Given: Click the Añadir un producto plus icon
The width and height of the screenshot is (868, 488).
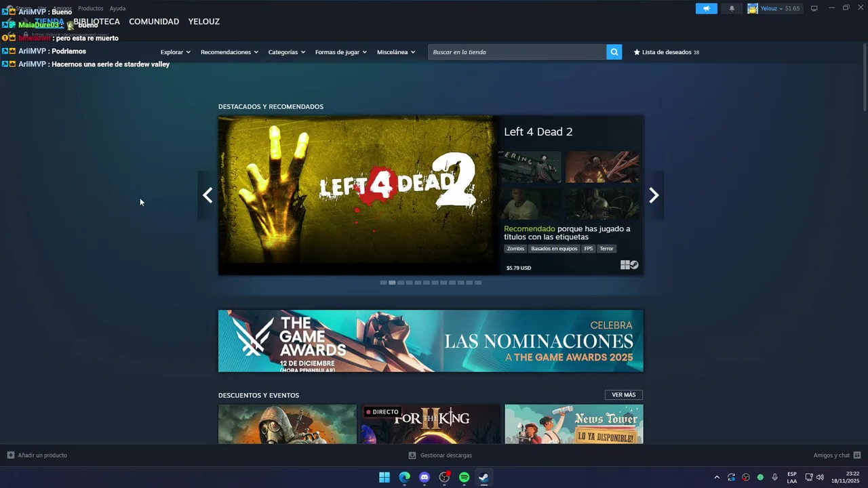Looking at the screenshot, I should (11, 455).
